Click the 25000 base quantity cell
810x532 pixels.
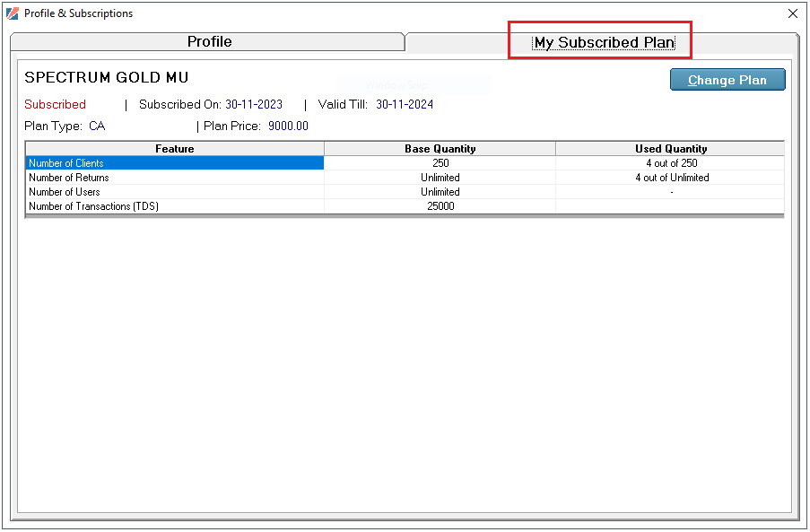[440, 206]
